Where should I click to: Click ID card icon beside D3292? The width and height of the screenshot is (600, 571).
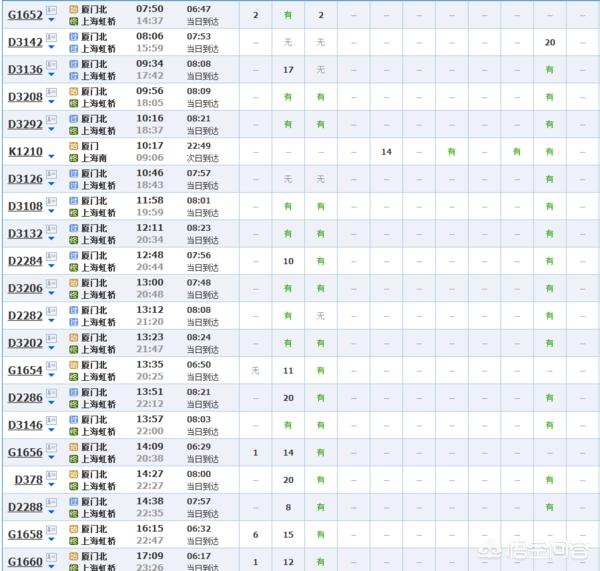point(51,119)
